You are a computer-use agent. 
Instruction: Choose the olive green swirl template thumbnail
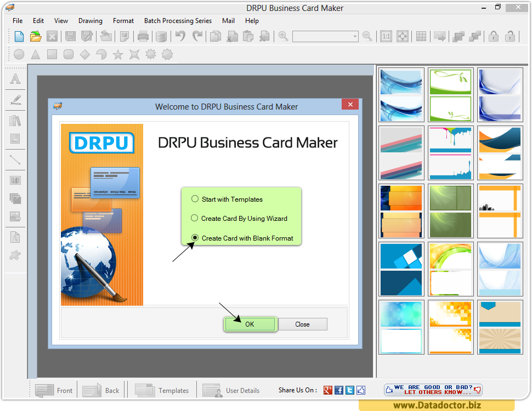click(451, 212)
